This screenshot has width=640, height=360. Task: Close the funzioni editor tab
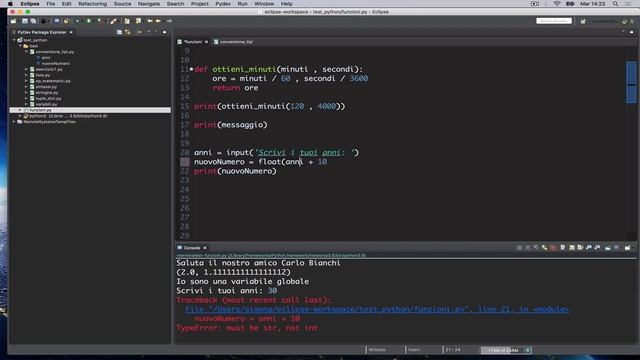207,42
